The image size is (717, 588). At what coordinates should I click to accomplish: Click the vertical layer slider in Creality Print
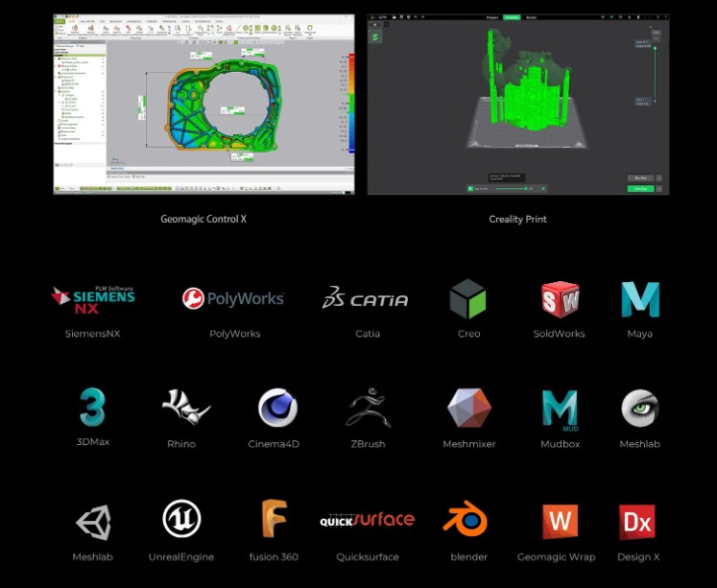tap(655, 74)
